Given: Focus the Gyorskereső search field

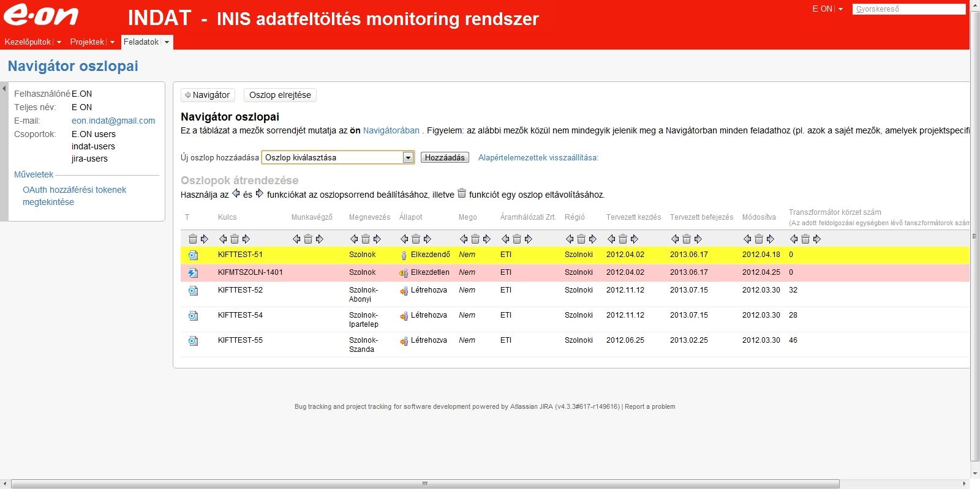Looking at the screenshot, I should click(909, 9).
